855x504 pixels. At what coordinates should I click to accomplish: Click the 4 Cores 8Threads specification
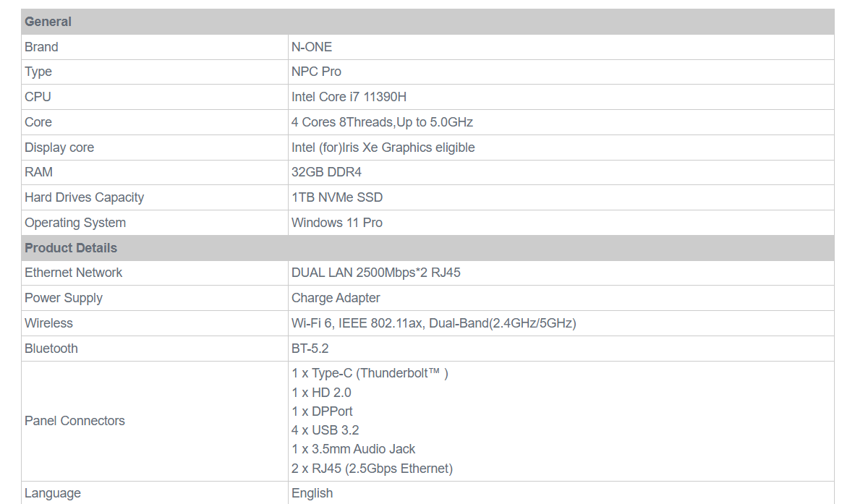pyautogui.click(x=382, y=122)
